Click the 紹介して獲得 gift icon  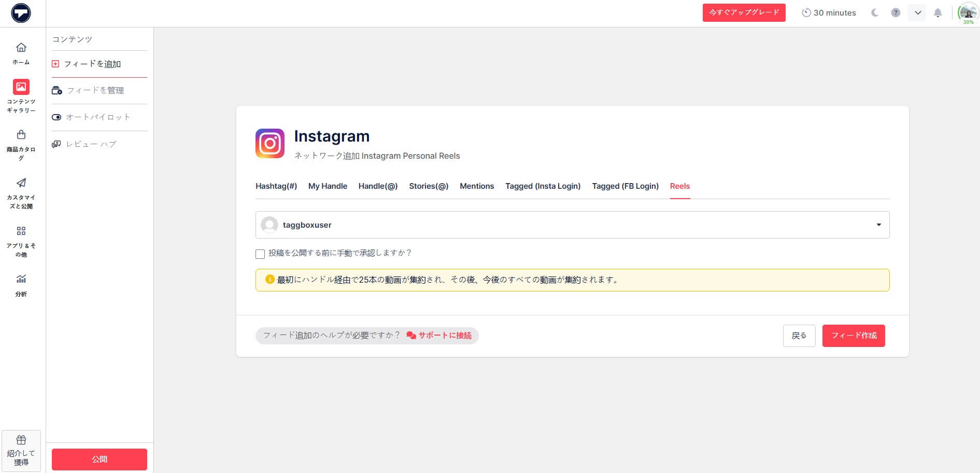21,440
